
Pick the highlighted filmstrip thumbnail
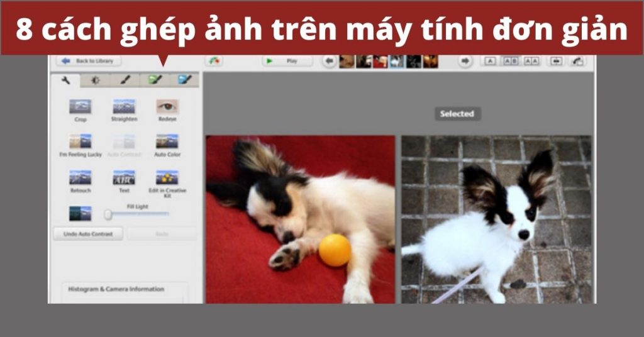pyautogui.click(x=397, y=61)
